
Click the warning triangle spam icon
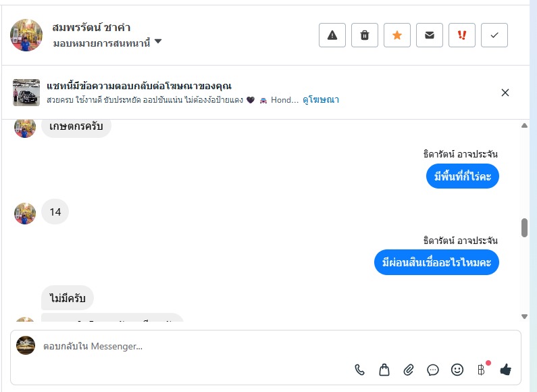pos(332,35)
